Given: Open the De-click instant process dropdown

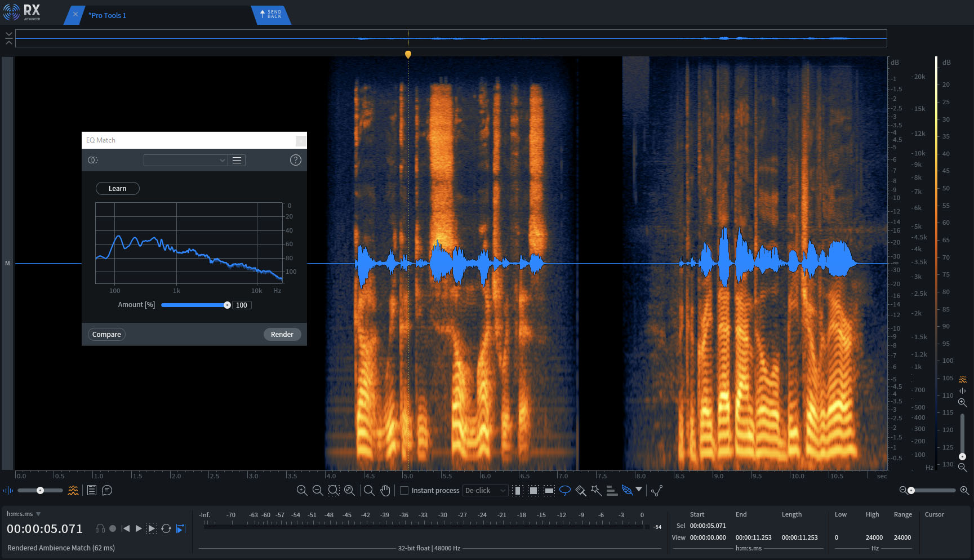Looking at the screenshot, I should coord(485,491).
